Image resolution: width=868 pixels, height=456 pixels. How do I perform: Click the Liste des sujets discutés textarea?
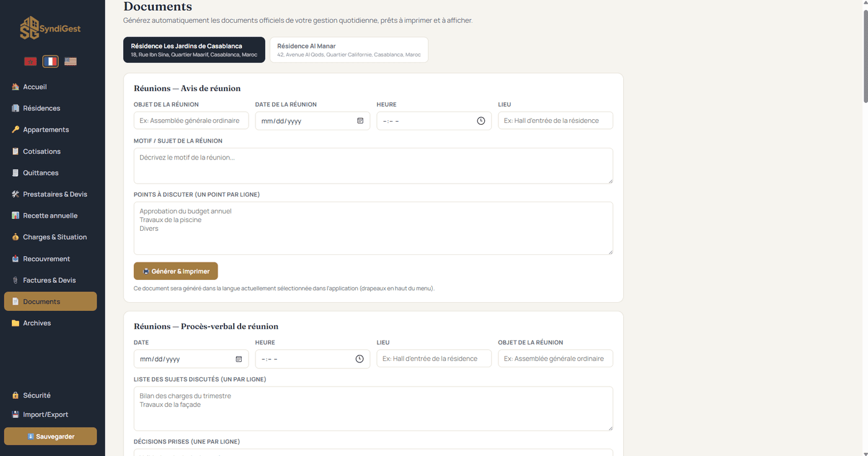(x=373, y=409)
